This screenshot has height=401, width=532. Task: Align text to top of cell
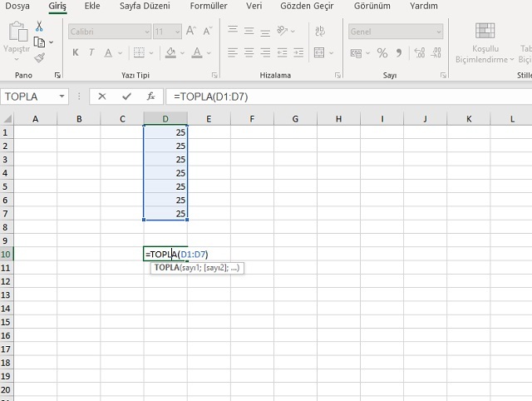[233, 31]
